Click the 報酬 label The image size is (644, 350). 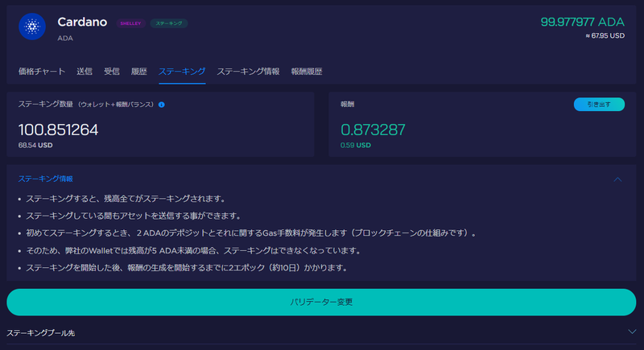pos(348,105)
